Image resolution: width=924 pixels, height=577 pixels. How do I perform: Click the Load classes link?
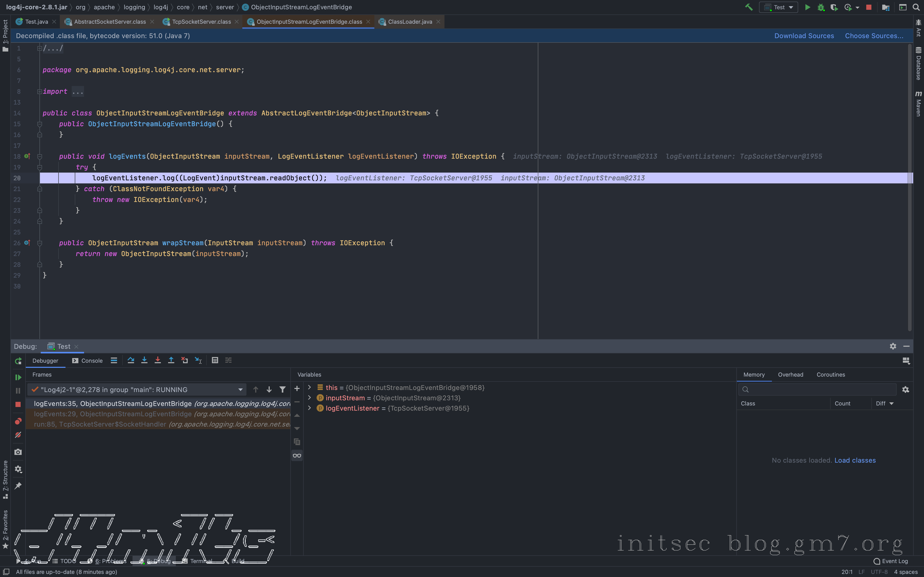click(854, 460)
